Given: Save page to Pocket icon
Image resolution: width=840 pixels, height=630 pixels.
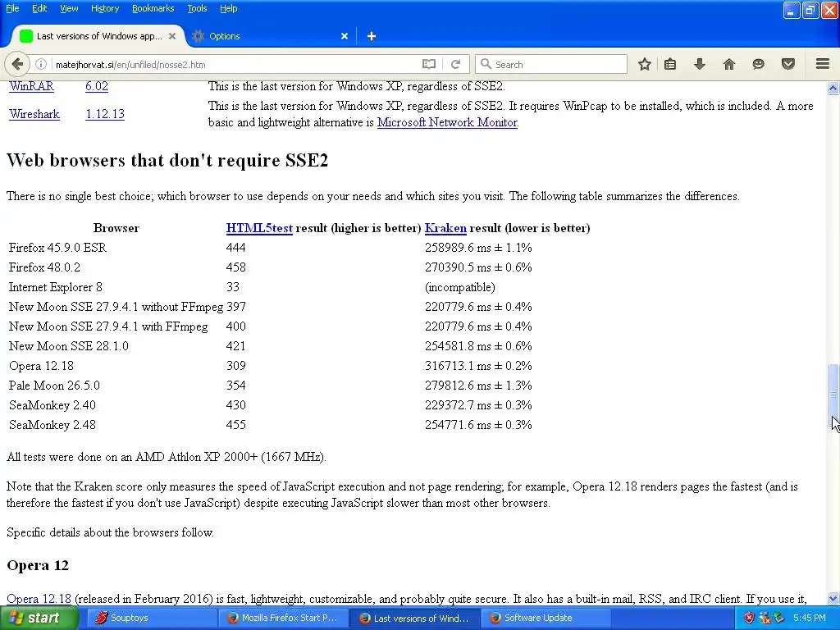Looking at the screenshot, I should 788,64.
